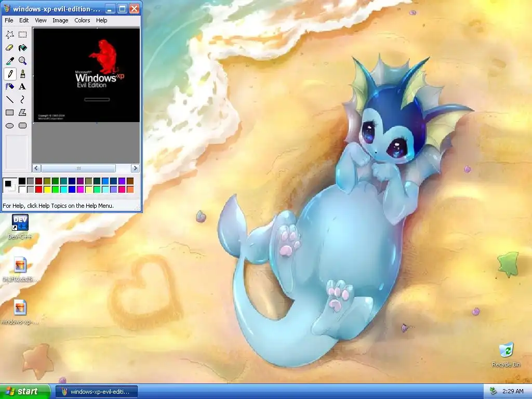This screenshot has height=399, width=532.
Task: Click the horizontal scrollbar thumb
Action: 78,168
